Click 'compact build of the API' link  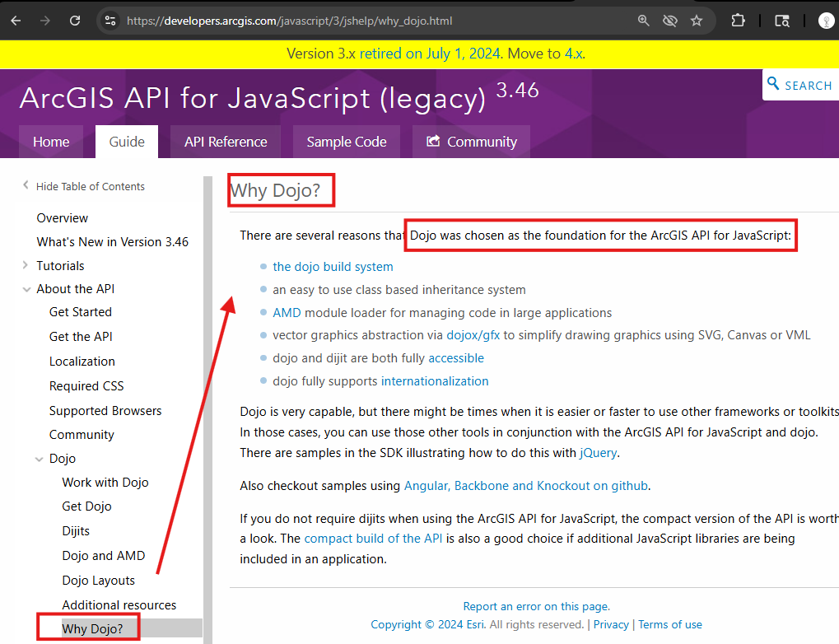(x=373, y=539)
